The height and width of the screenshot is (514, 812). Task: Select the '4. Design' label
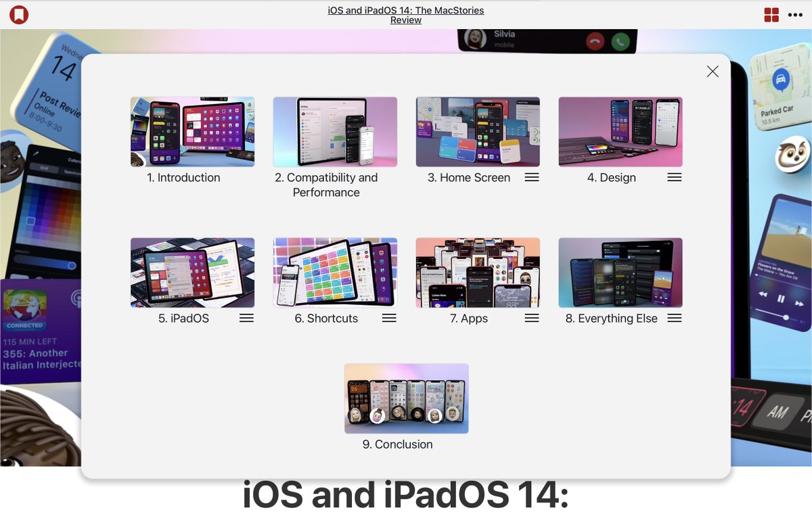point(612,178)
